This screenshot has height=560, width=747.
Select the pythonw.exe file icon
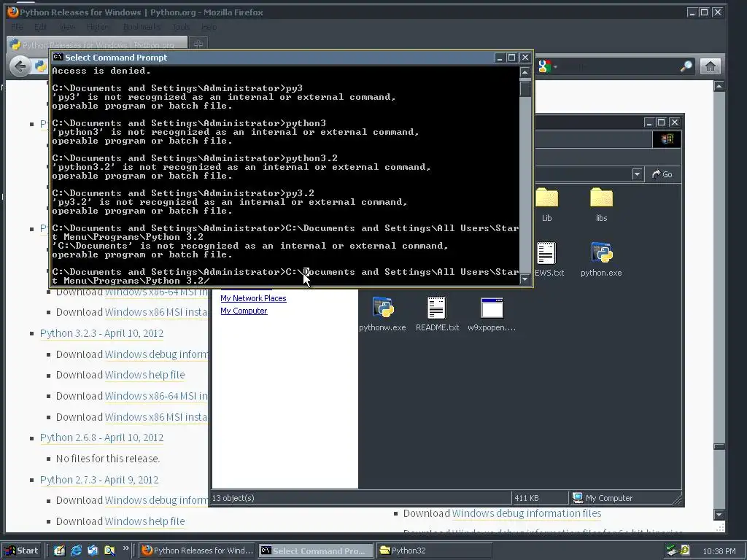pos(382,314)
